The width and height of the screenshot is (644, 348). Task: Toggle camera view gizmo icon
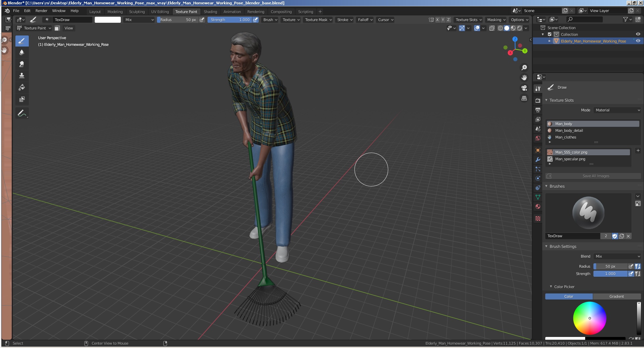click(524, 88)
